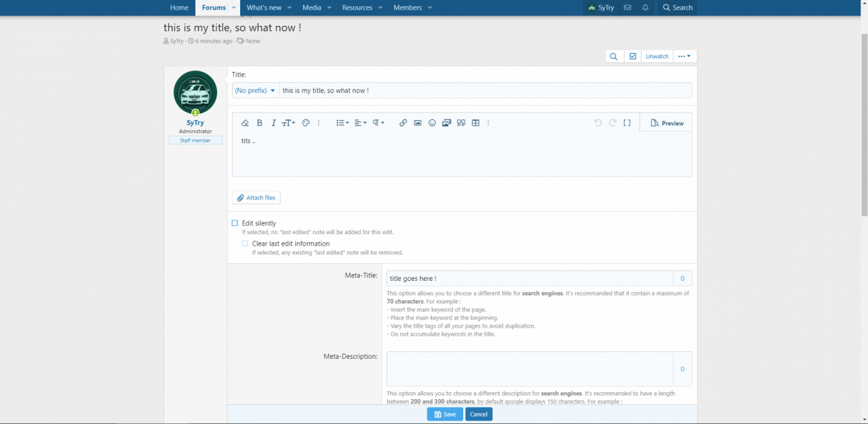The height and width of the screenshot is (424, 868).
Task: Click into the Meta-Description text area
Action: (530, 369)
